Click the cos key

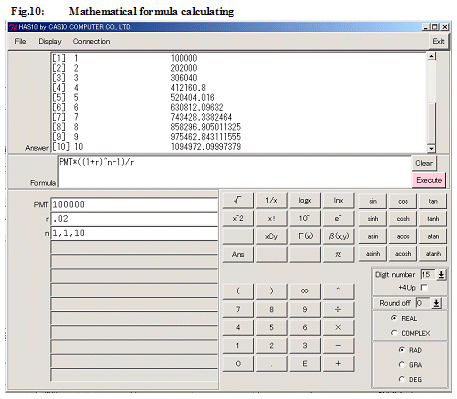[403, 201]
